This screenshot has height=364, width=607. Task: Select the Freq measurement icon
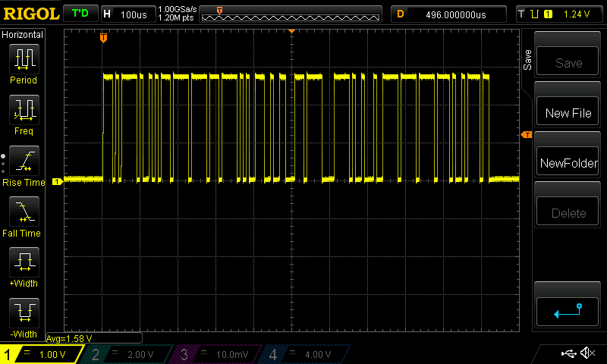click(x=24, y=111)
